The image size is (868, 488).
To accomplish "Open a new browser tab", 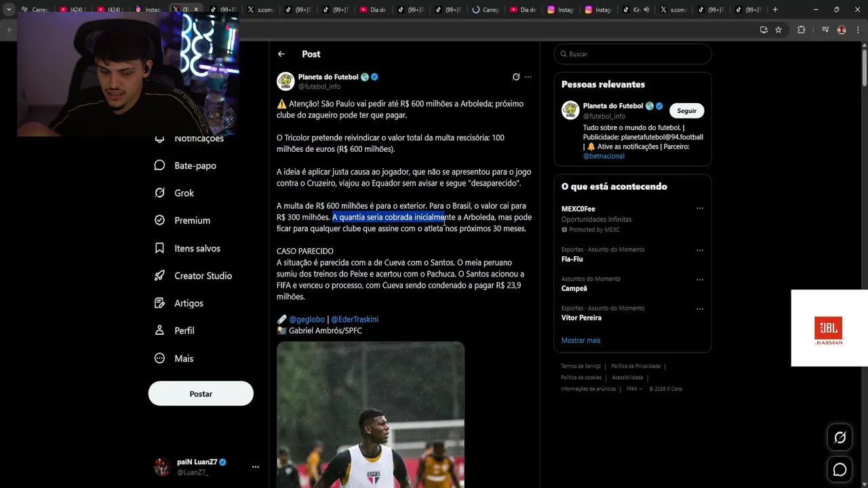I will (775, 9).
